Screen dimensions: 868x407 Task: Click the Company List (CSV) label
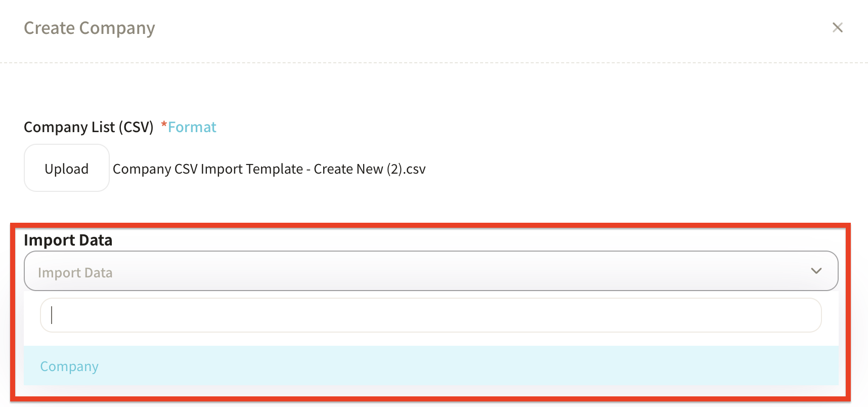point(89,127)
